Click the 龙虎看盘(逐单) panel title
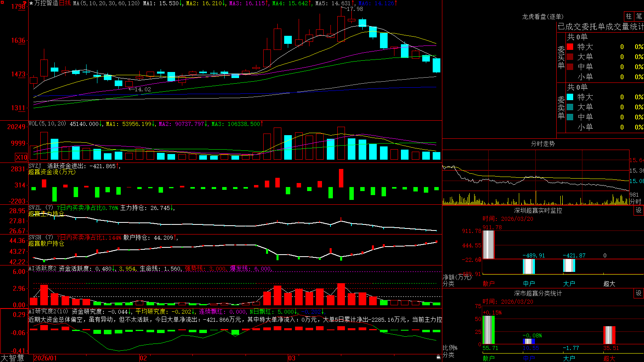Screen dimensions: 644x362 [x=543, y=16]
